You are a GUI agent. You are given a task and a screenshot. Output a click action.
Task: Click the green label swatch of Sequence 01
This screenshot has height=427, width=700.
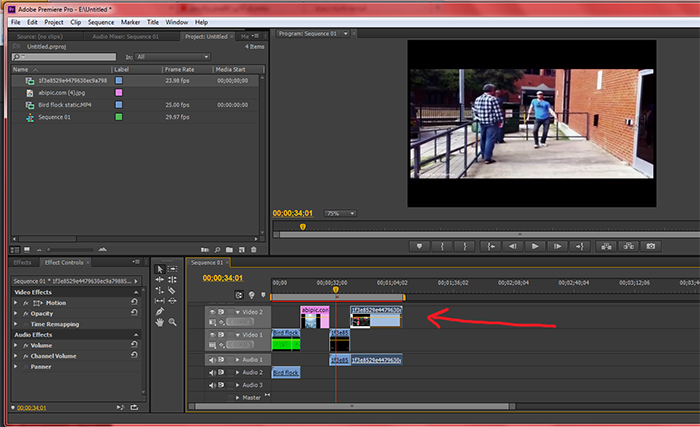coord(119,117)
